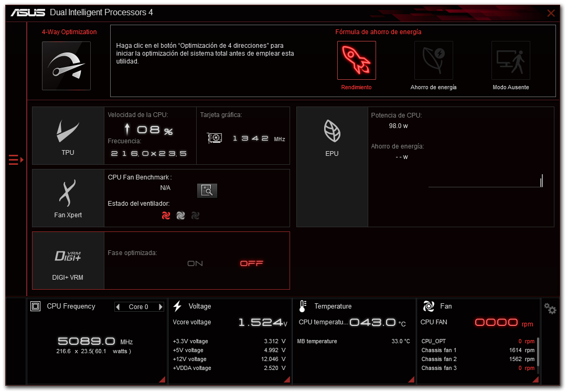Click the graphics card icon
The width and height of the screenshot is (567, 392).
click(x=215, y=138)
